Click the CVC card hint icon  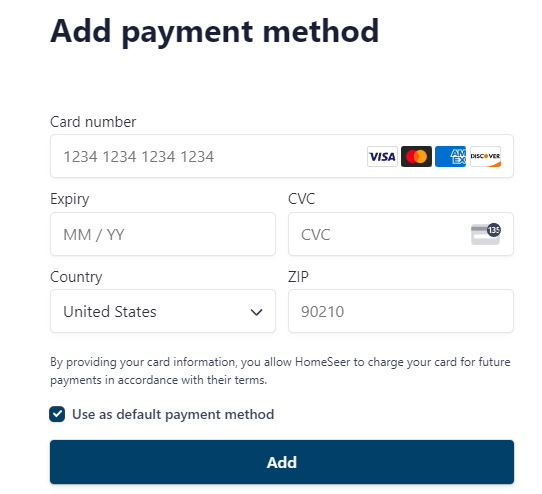point(486,234)
